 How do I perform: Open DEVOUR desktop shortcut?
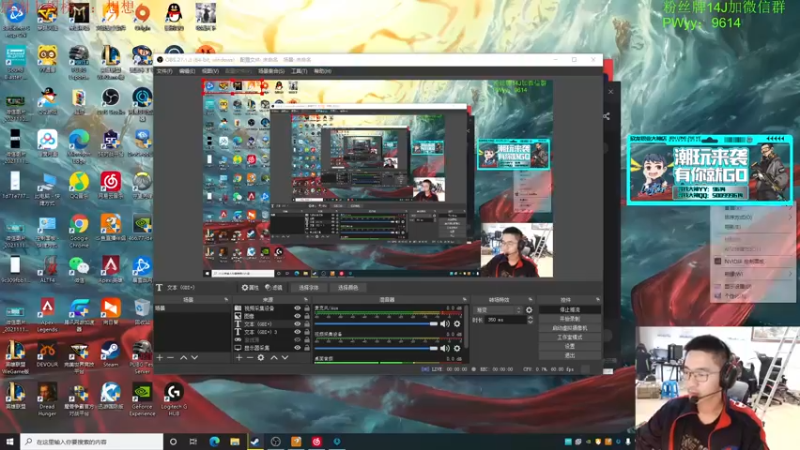coord(47,354)
